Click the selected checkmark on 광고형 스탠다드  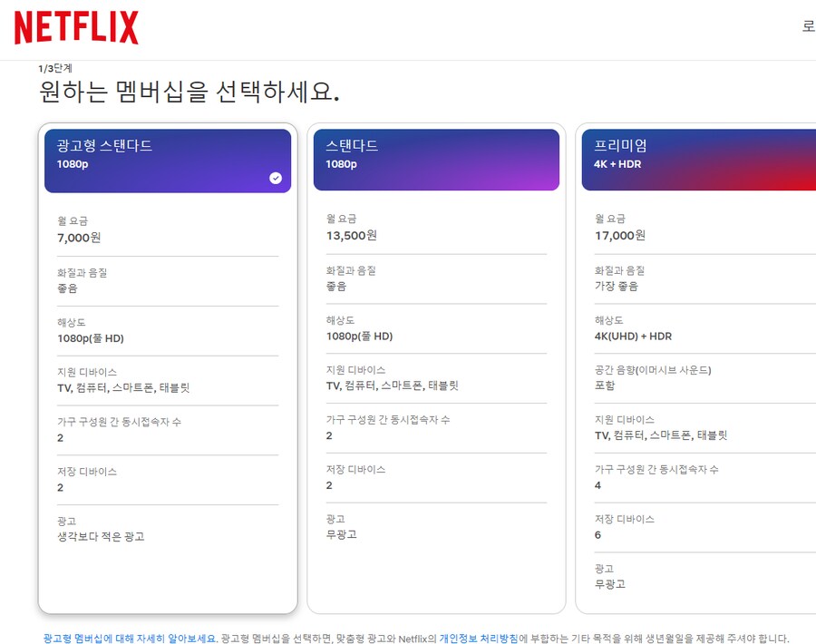pyautogui.click(x=276, y=178)
